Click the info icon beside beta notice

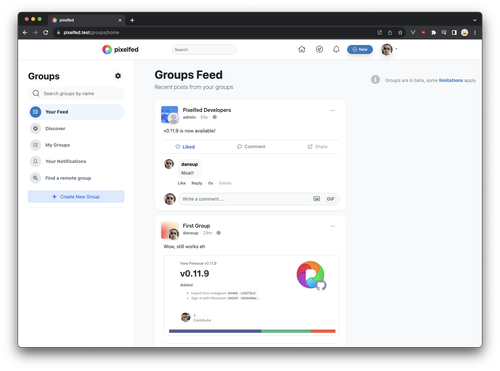[x=375, y=80]
